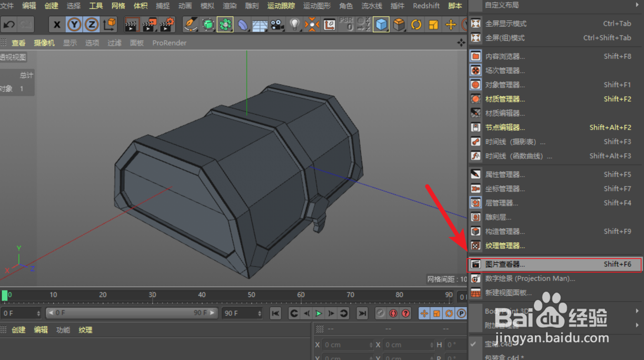Click the green cloner array icon
644x360 pixels.
click(225, 25)
